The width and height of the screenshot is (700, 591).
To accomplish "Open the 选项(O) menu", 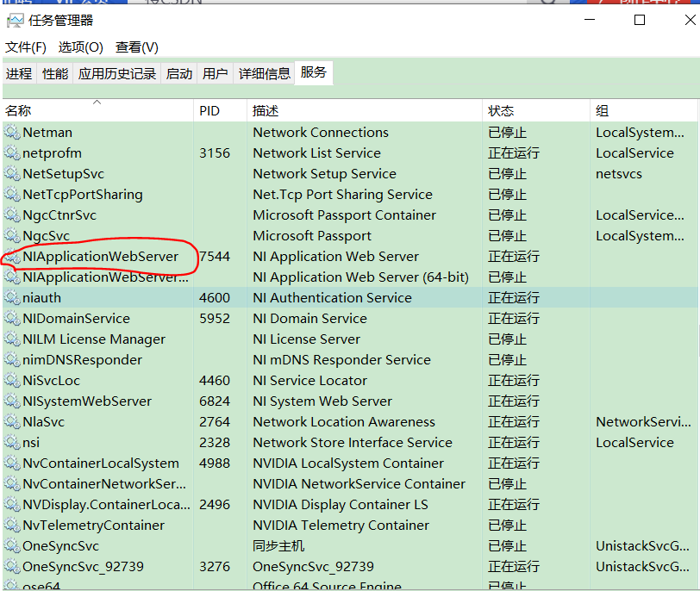I will tap(80, 47).
